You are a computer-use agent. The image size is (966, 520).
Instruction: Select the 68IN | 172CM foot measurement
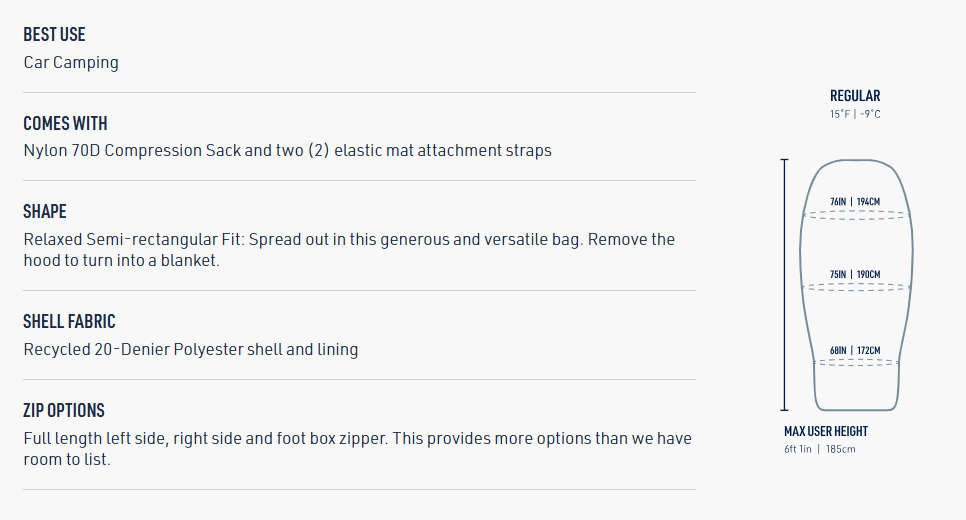click(855, 350)
